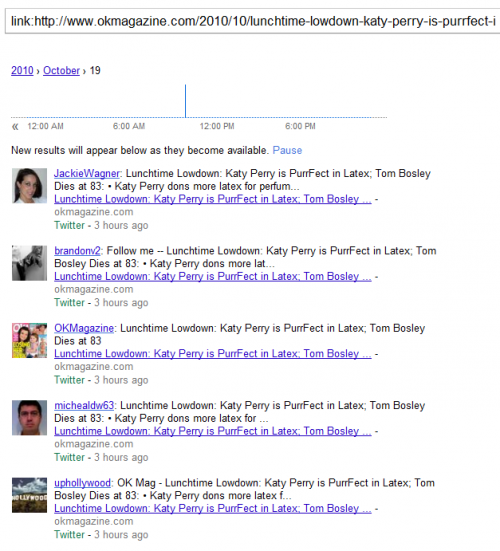
Task: Visit the michealdw63 username link
Action: tap(84, 405)
